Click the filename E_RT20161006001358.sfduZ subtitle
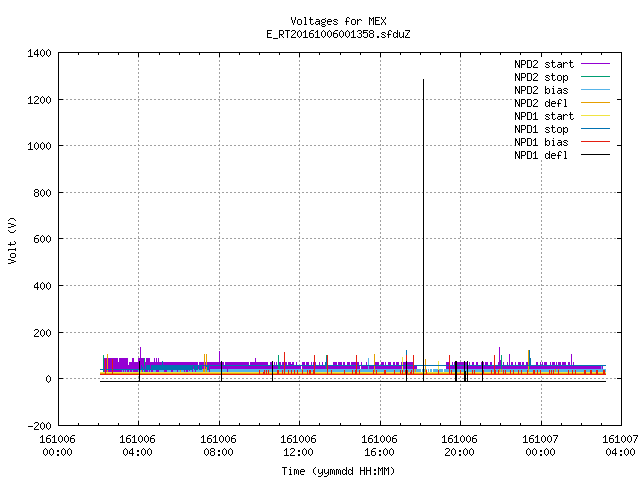 338,34
